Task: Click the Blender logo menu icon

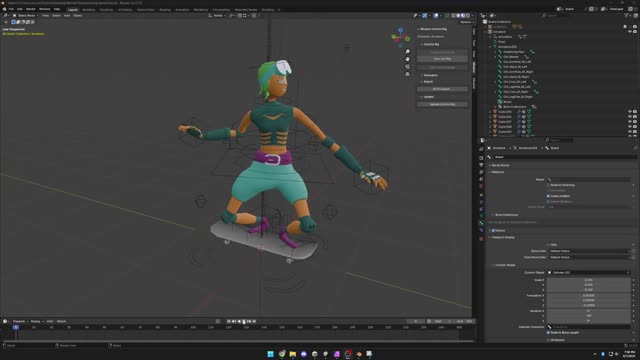Action: (x=4, y=9)
